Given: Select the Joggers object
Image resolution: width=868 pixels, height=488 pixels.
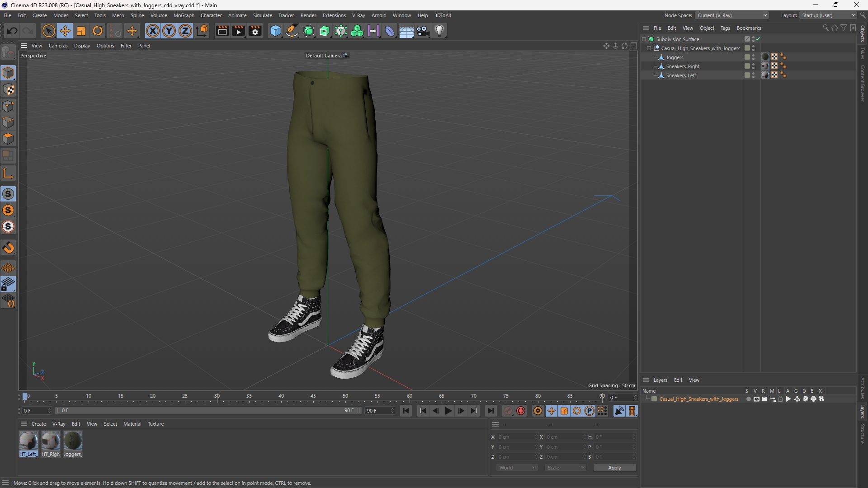Looking at the screenshot, I should [675, 57].
